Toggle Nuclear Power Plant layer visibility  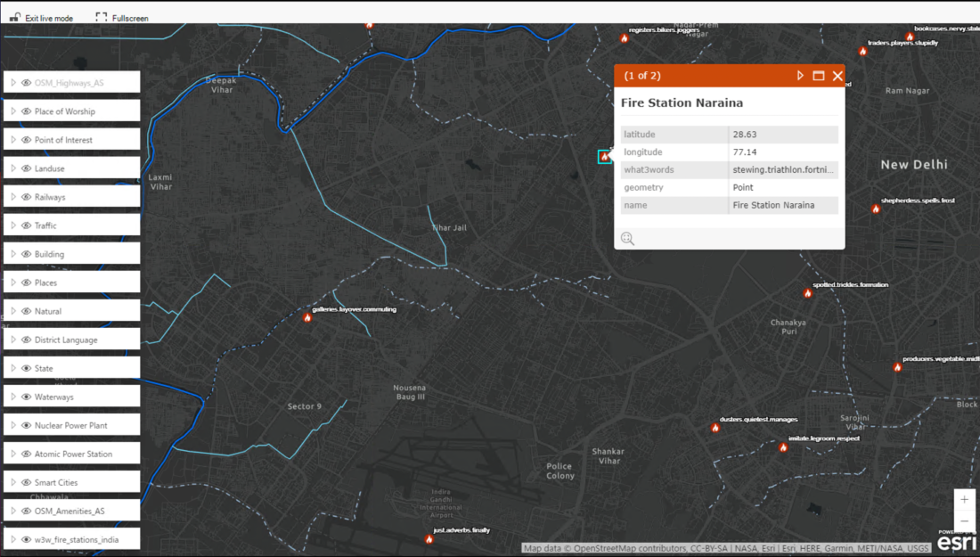[26, 425]
